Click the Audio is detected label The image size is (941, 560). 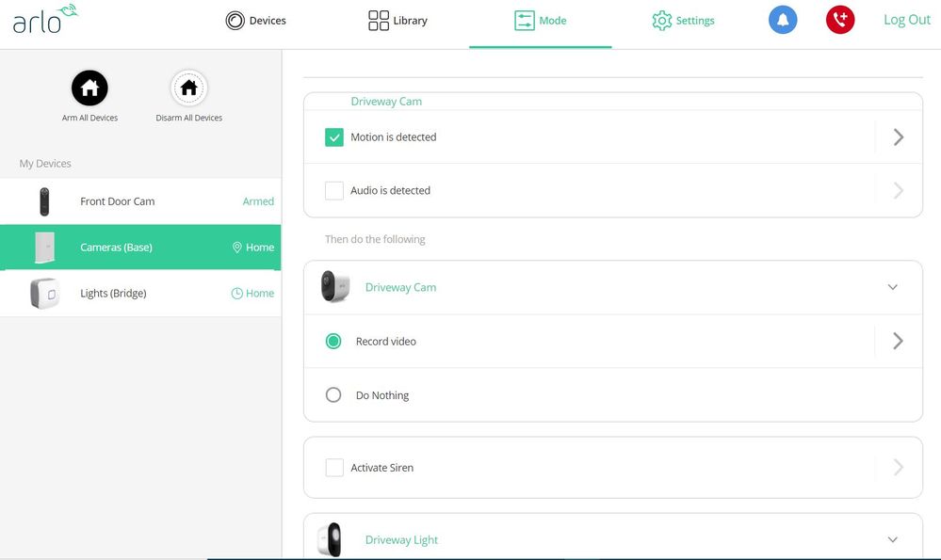coord(391,191)
